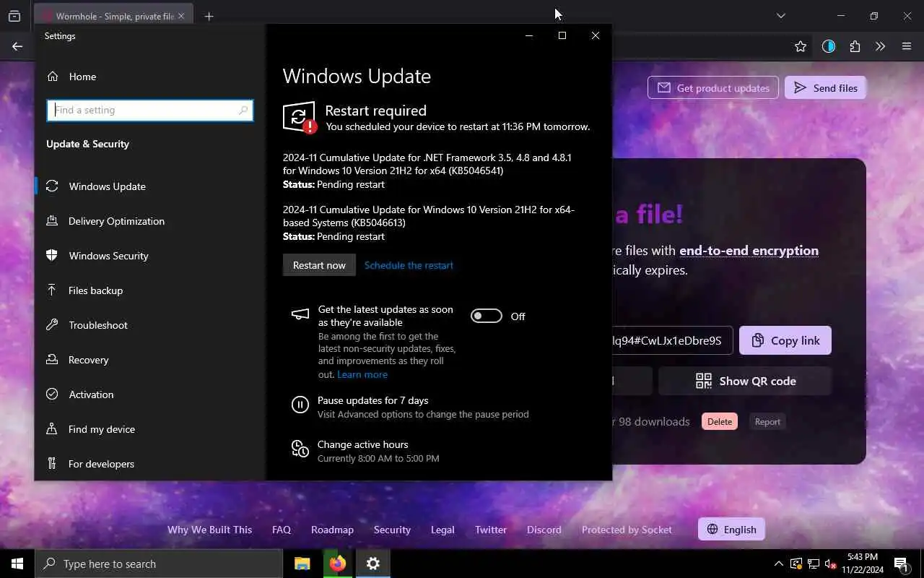This screenshot has height=578, width=924.
Task: Open the browser hamburger menu
Action: (907, 46)
